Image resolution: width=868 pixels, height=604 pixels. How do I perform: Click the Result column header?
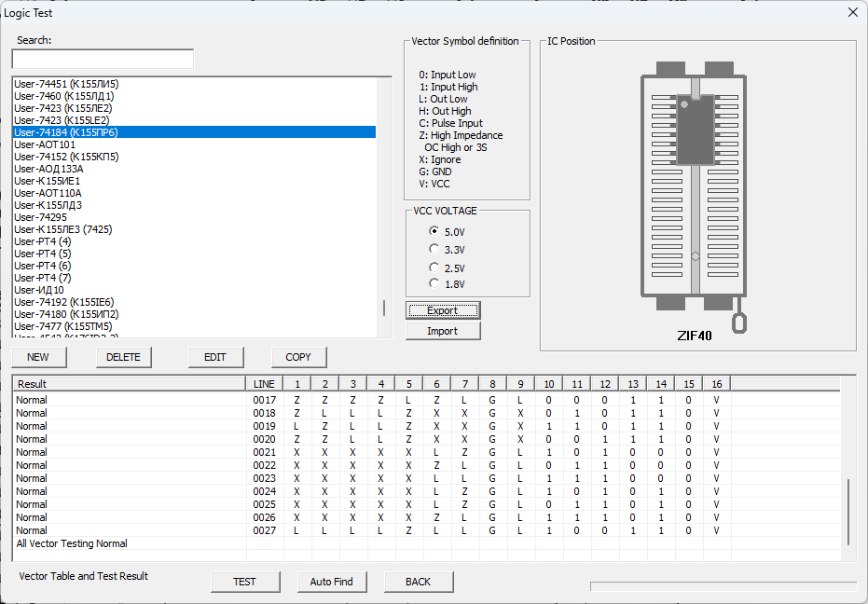tap(129, 384)
